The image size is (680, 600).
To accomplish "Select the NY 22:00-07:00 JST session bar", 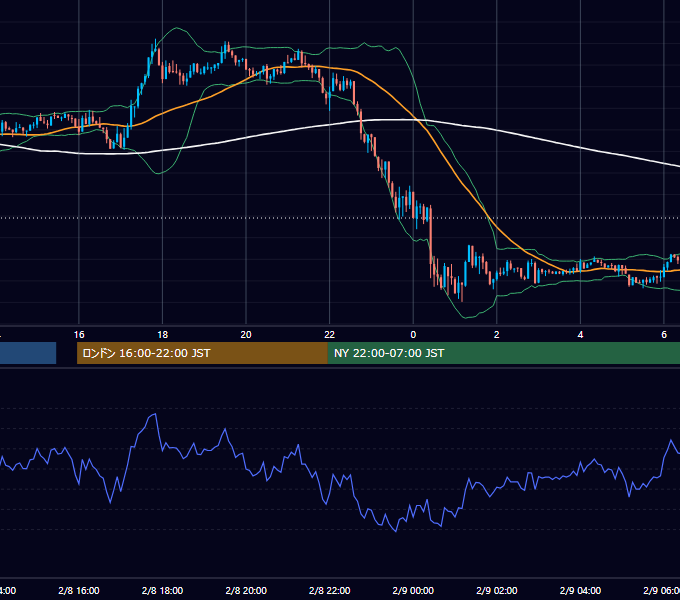I will tap(503, 353).
